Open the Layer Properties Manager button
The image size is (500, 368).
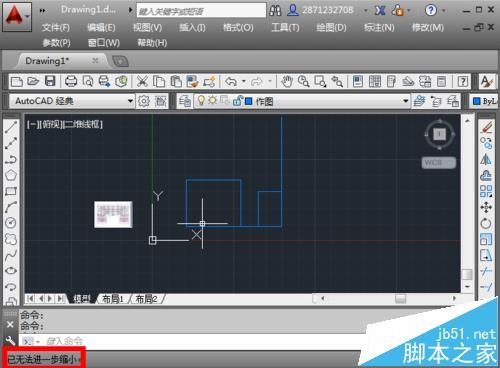[185, 101]
